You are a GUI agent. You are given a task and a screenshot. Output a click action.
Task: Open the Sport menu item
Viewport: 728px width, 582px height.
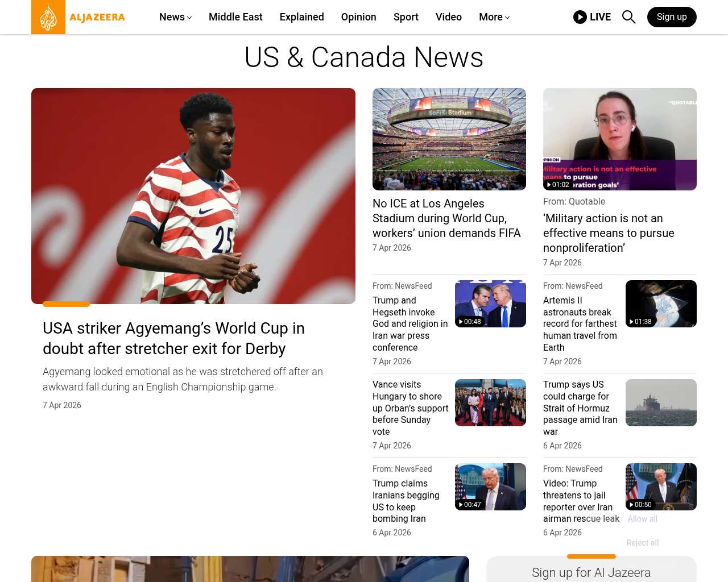click(406, 17)
